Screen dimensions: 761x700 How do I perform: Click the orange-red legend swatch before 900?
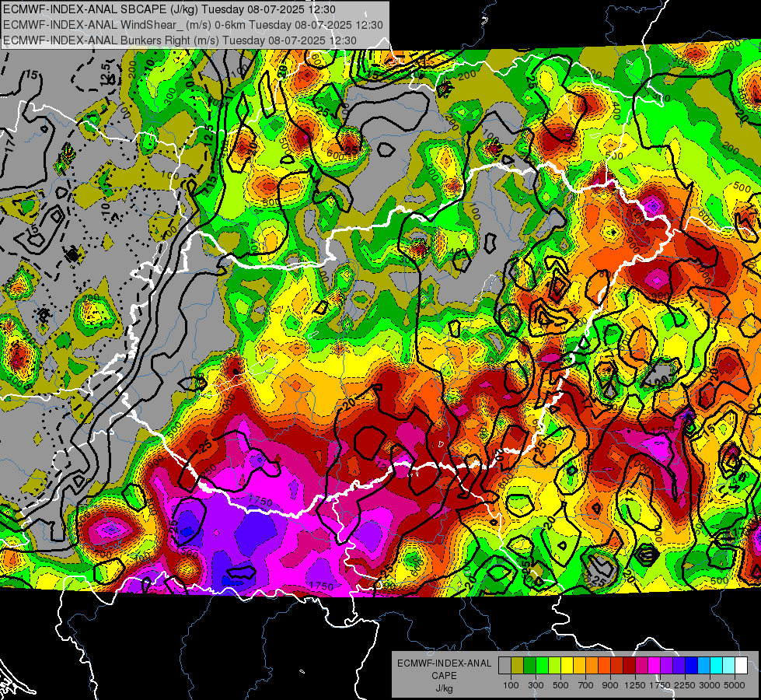coord(604,666)
